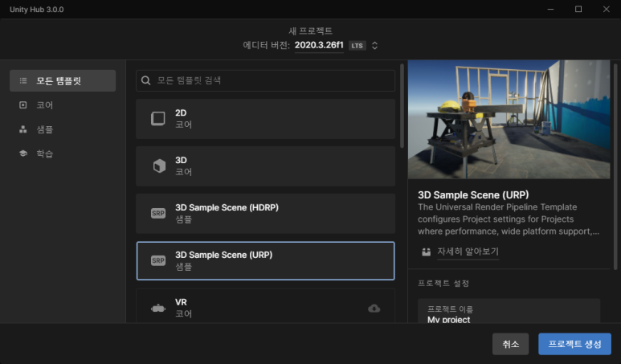The height and width of the screenshot is (364, 621).
Task: Click the 프로젝트 이름 field
Action: click(509, 311)
